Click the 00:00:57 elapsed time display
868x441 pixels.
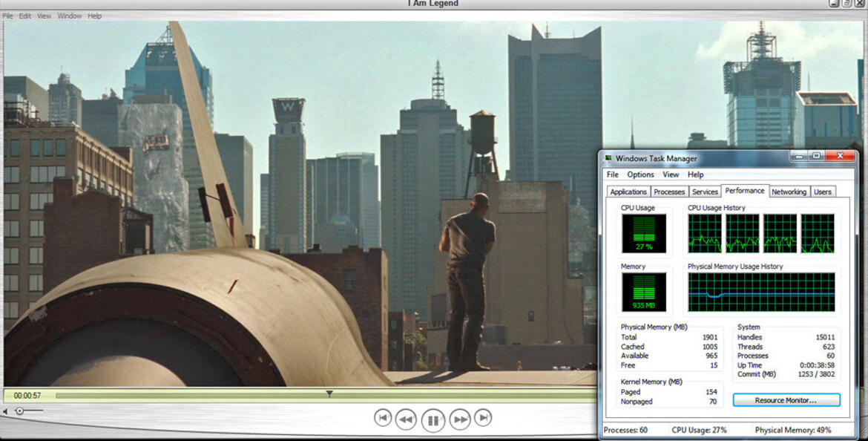pyautogui.click(x=27, y=396)
